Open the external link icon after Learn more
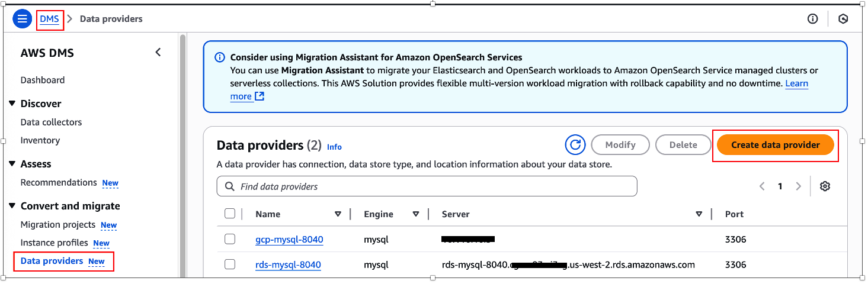This screenshot has height=284, width=868. [x=260, y=96]
